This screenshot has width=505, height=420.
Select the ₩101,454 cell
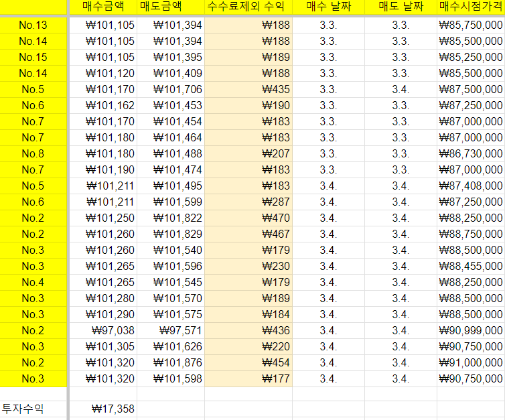(x=171, y=121)
